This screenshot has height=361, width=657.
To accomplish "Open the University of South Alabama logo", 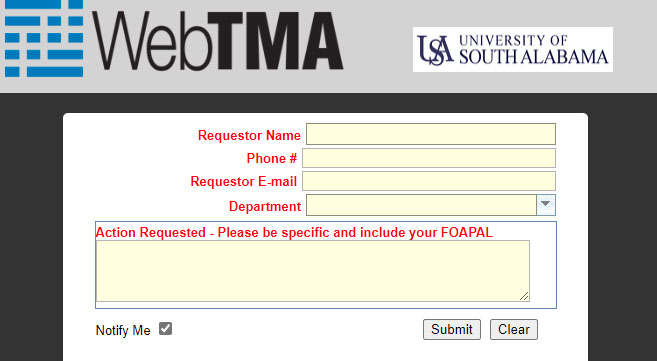I will click(x=512, y=49).
